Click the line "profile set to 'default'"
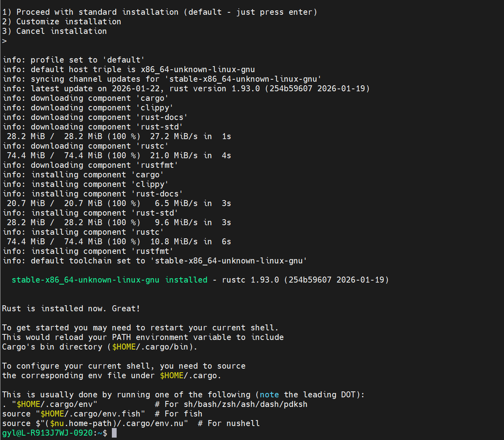 pos(74,60)
